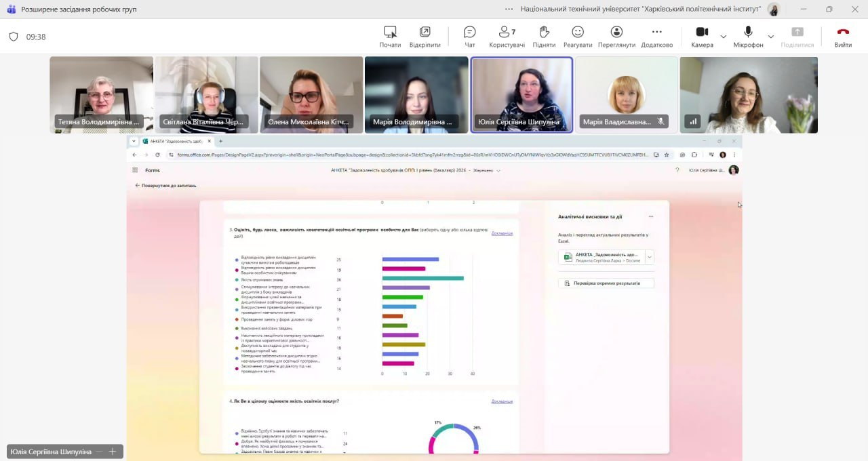Click the orange bar for ділових ігор row

[x=392, y=316]
